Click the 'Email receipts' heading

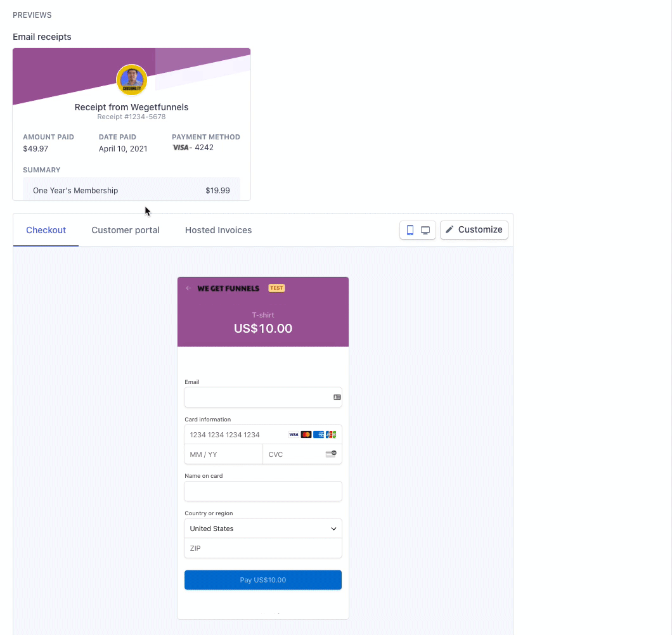pyautogui.click(x=42, y=37)
